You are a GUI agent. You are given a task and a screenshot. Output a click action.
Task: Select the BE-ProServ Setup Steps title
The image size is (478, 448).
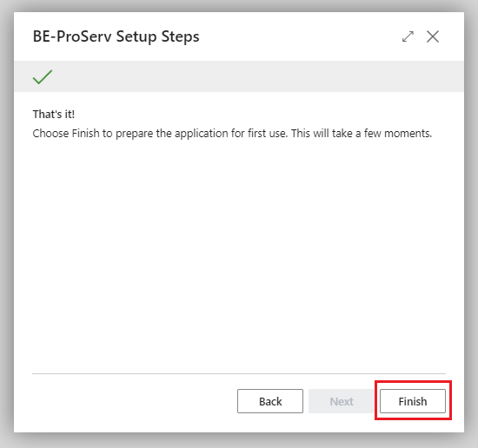[116, 36]
